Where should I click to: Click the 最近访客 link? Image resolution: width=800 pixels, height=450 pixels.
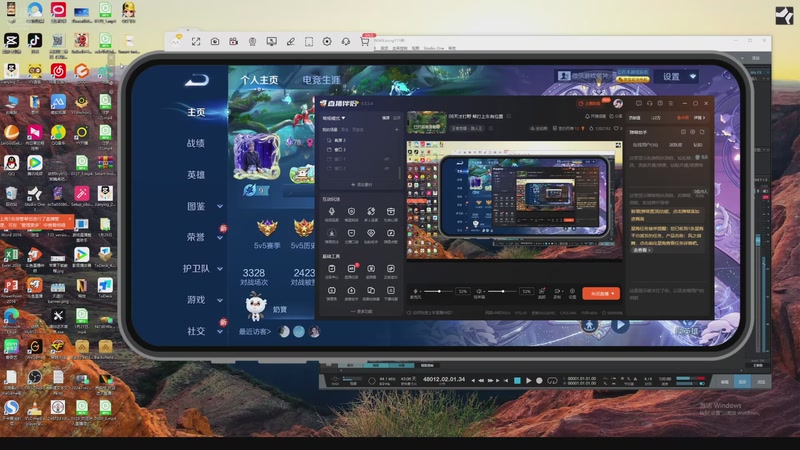tap(255, 332)
